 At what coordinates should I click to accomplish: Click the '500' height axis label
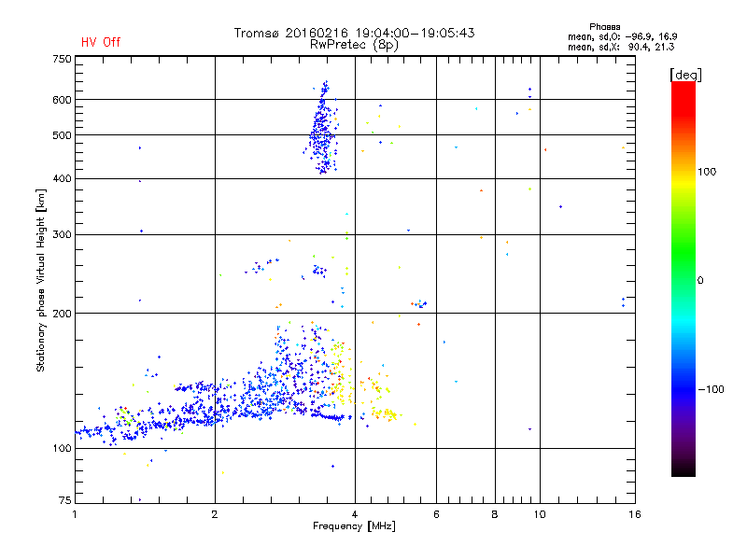(62, 135)
